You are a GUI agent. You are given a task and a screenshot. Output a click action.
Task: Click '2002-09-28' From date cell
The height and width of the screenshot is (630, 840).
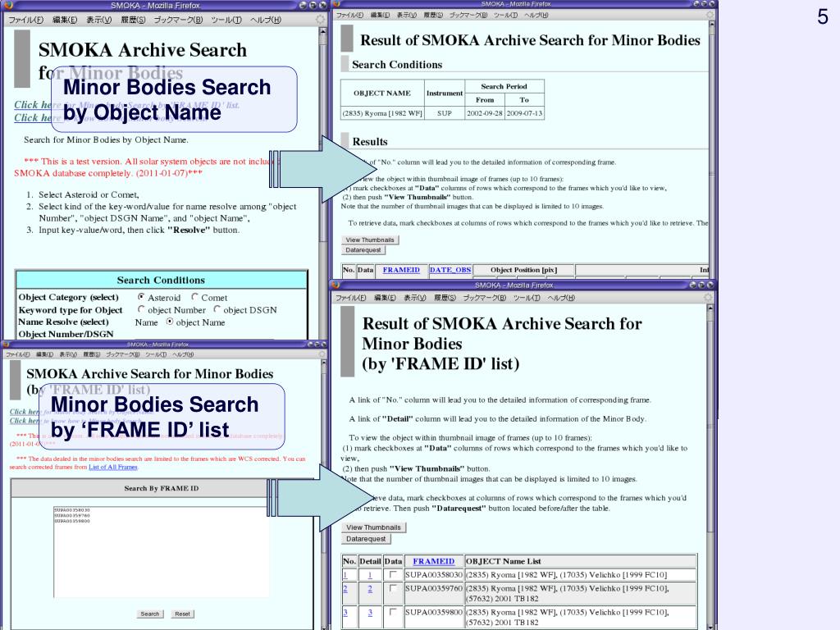pyautogui.click(x=484, y=113)
